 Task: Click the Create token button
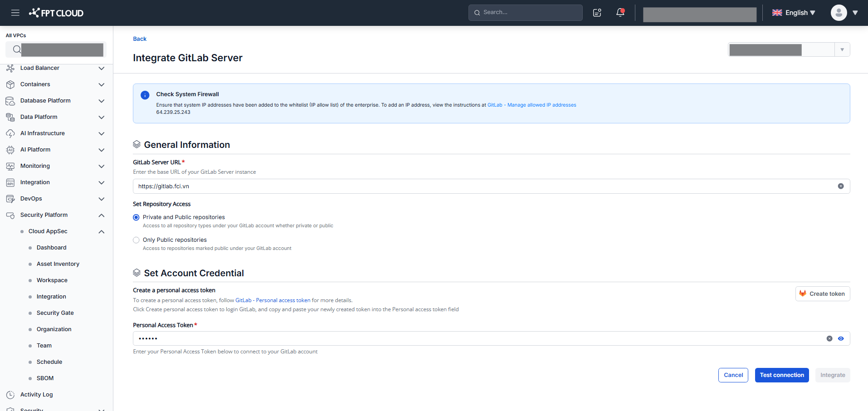click(x=823, y=294)
